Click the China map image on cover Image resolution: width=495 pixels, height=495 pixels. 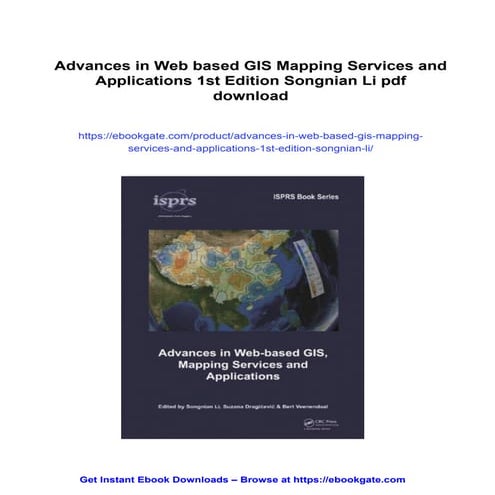244,280
